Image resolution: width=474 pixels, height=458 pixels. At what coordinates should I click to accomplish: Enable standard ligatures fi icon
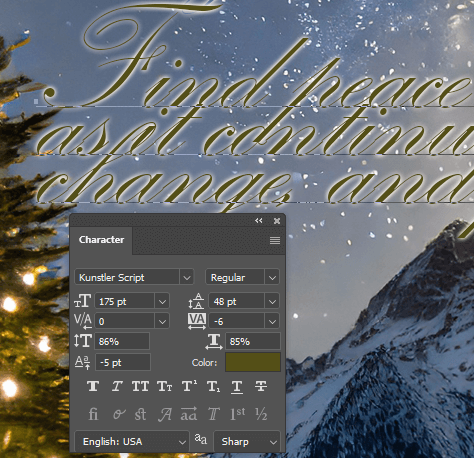[x=93, y=414]
